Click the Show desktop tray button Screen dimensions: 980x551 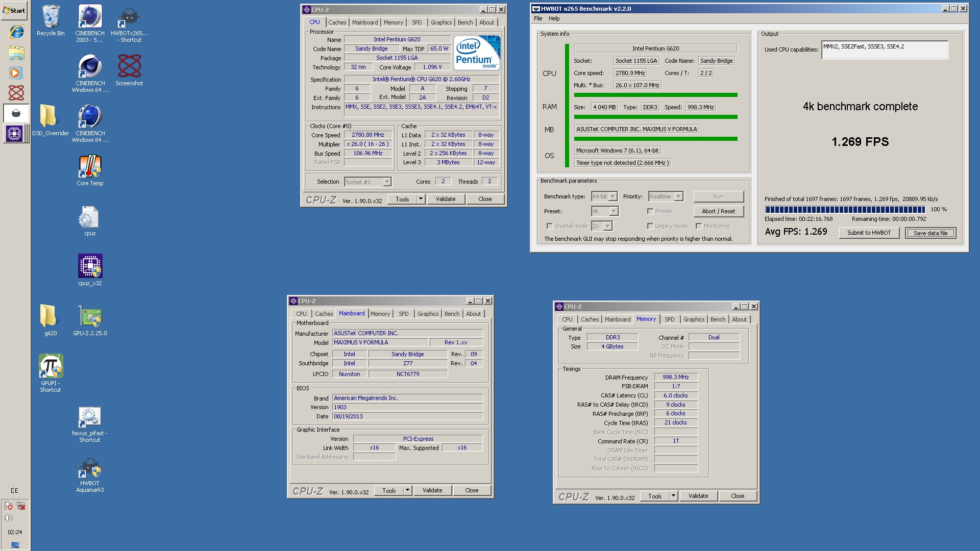point(15,545)
